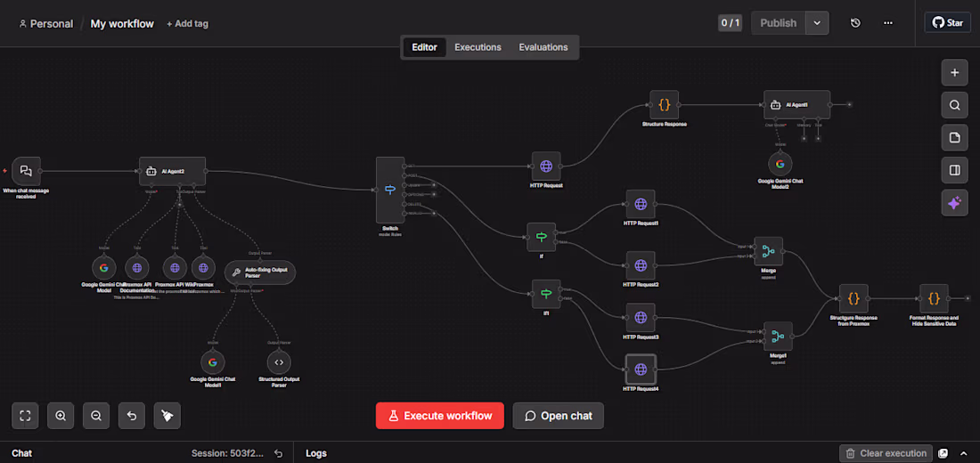
Task: Add connection on AI Agent1 Tool plus
Action: tap(818, 138)
